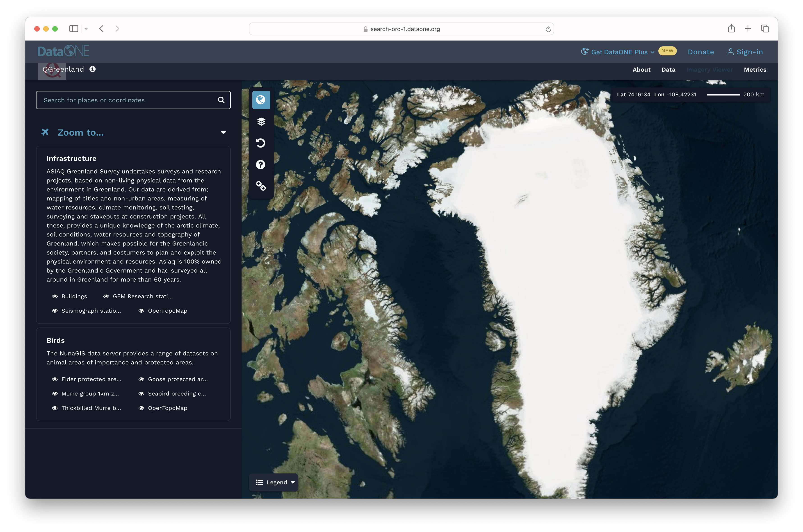Open the map help question icon

[x=261, y=165]
